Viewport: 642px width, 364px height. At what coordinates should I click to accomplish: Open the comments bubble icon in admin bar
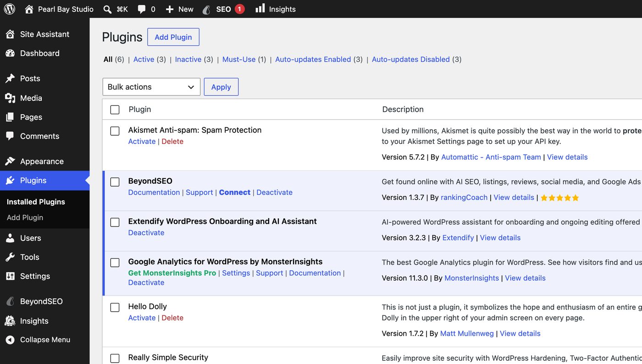coord(142,9)
